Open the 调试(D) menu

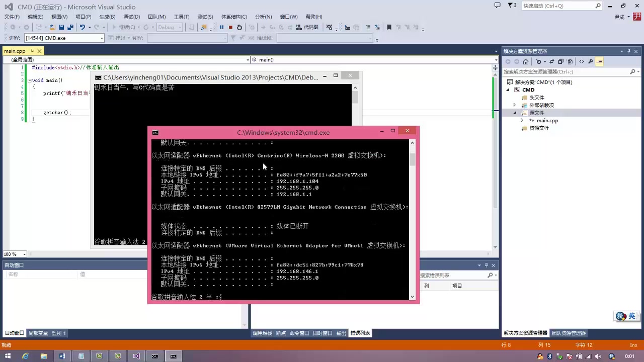(x=132, y=17)
